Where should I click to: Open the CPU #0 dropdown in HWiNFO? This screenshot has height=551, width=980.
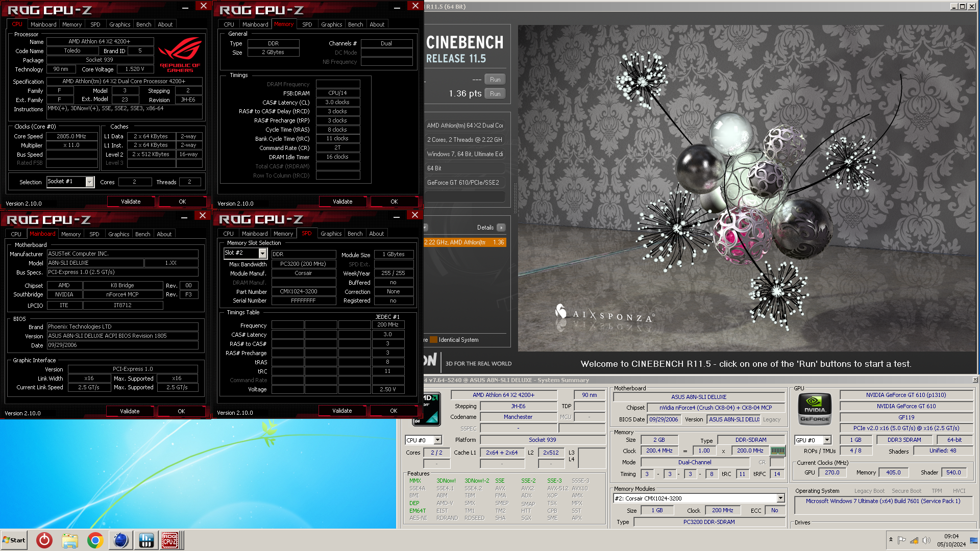[x=438, y=440]
